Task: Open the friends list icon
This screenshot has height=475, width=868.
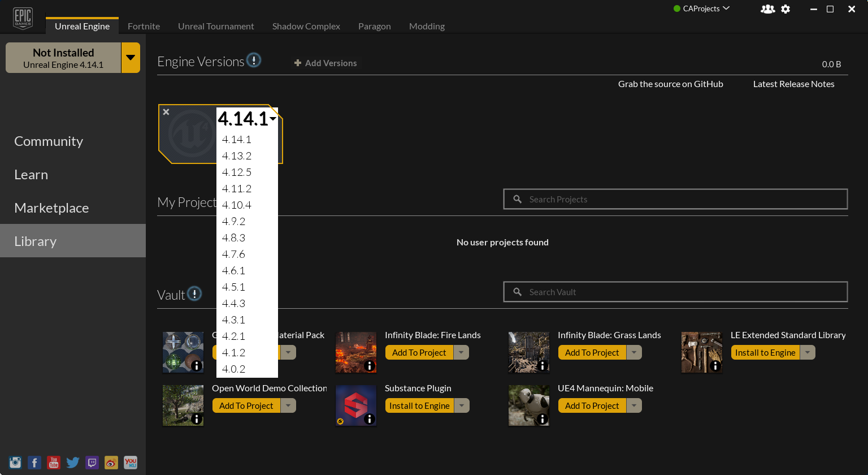Action: pos(767,9)
